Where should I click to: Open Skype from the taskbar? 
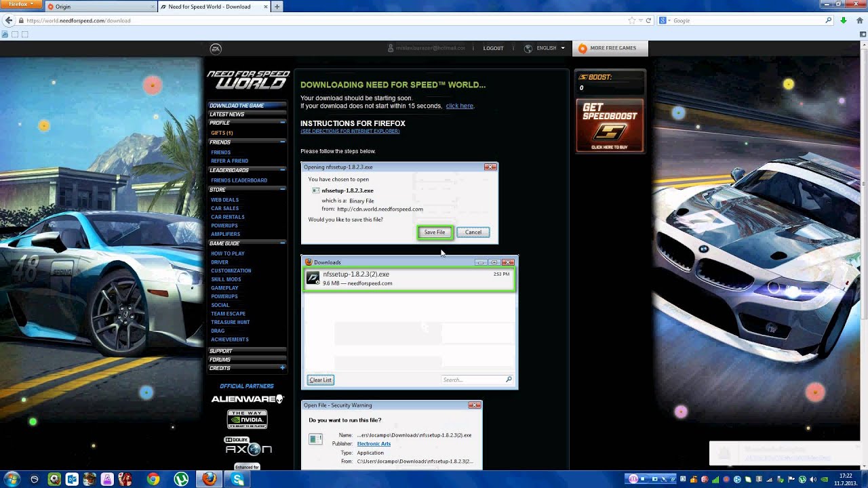pos(238,479)
